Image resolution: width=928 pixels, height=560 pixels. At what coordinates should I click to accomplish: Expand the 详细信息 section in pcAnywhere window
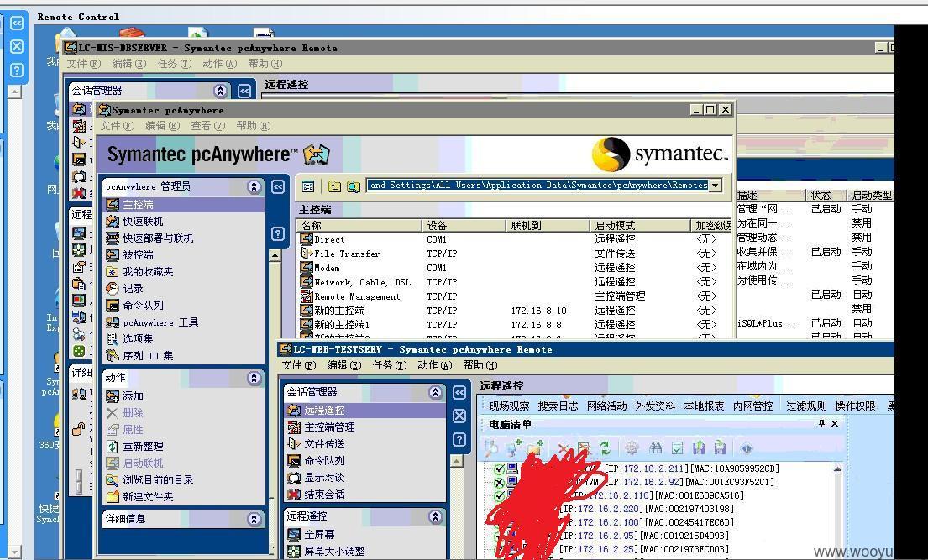pyautogui.click(x=254, y=519)
